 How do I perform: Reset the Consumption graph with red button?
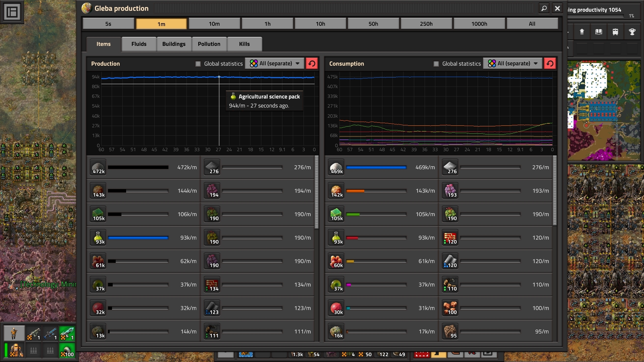(x=550, y=63)
